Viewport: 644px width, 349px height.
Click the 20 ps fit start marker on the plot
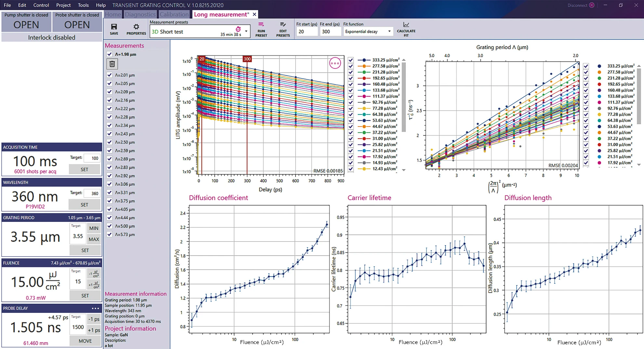[202, 59]
